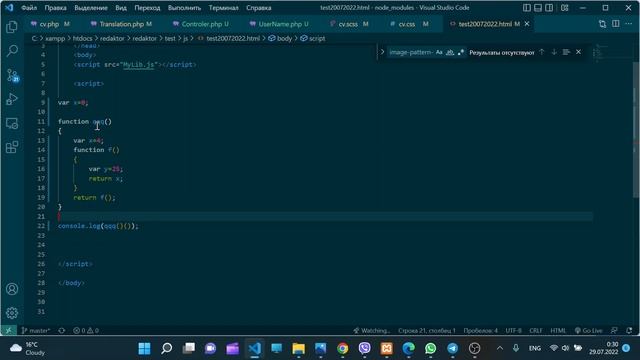Image resolution: width=640 pixels, height=360 pixels.
Task: Open the Выделение menu
Action: (x=91, y=8)
